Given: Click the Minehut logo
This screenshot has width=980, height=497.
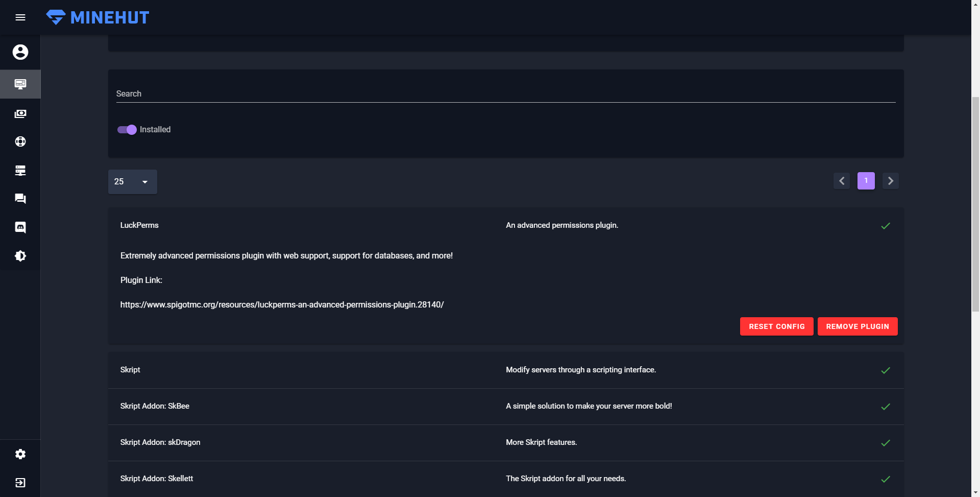Looking at the screenshot, I should pos(97,17).
